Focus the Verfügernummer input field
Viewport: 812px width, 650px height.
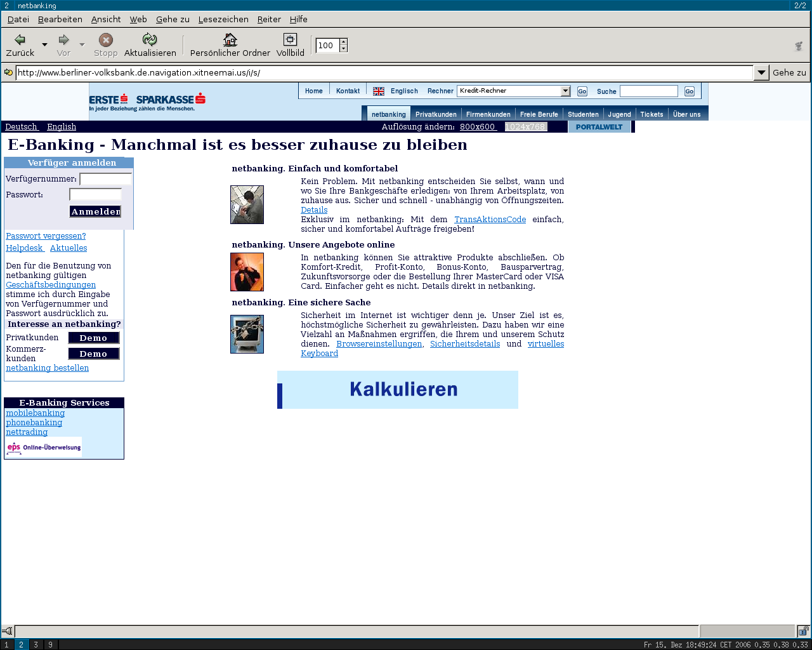(105, 179)
